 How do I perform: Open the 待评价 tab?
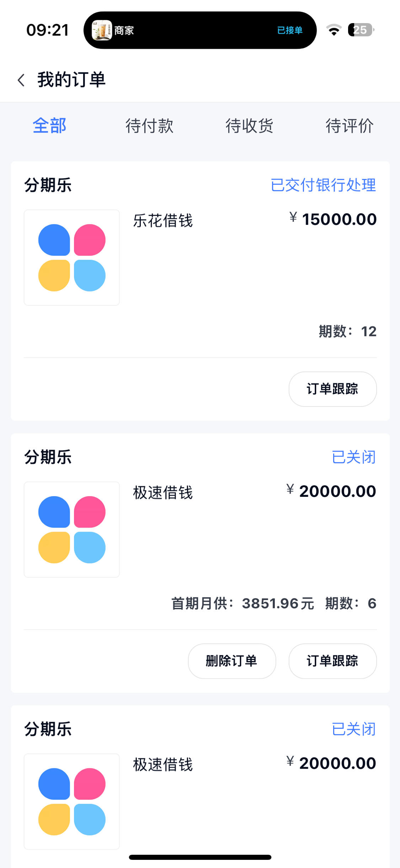coord(350,126)
